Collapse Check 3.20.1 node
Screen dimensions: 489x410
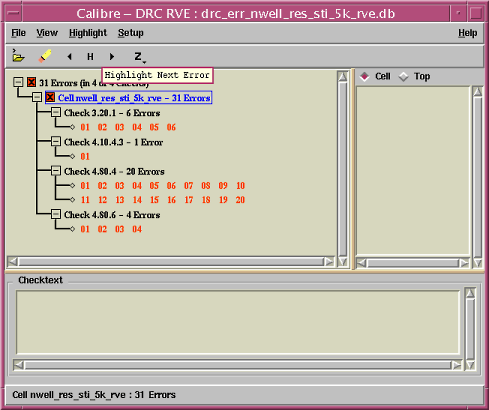[x=56, y=112]
